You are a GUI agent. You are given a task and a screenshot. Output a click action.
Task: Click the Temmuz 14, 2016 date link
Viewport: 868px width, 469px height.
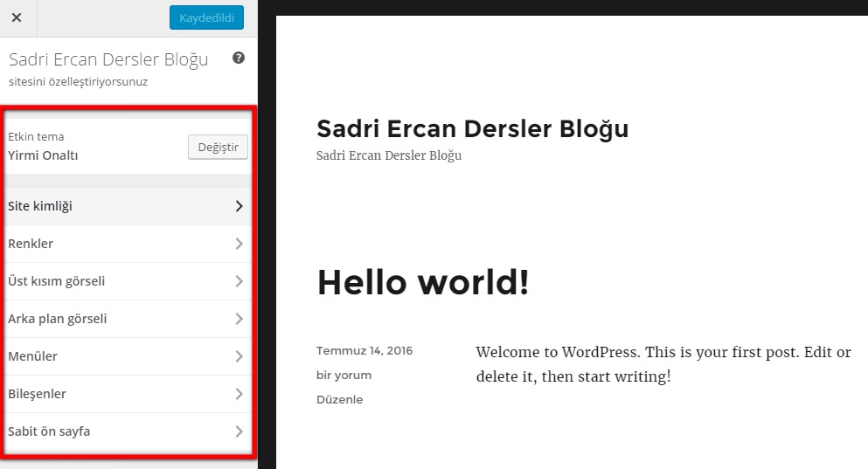[x=365, y=350]
